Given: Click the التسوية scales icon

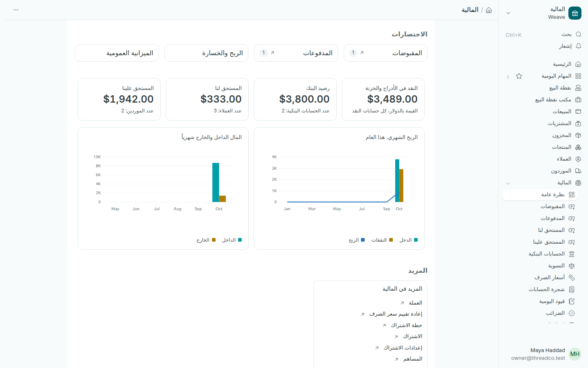Looking at the screenshot, I should pos(572,266).
